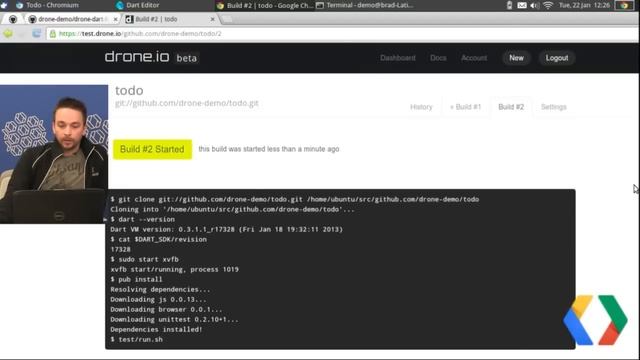Image resolution: width=640 pixels, height=360 pixels.
Task: Click the 'pub install' console line
Action: 136,279
